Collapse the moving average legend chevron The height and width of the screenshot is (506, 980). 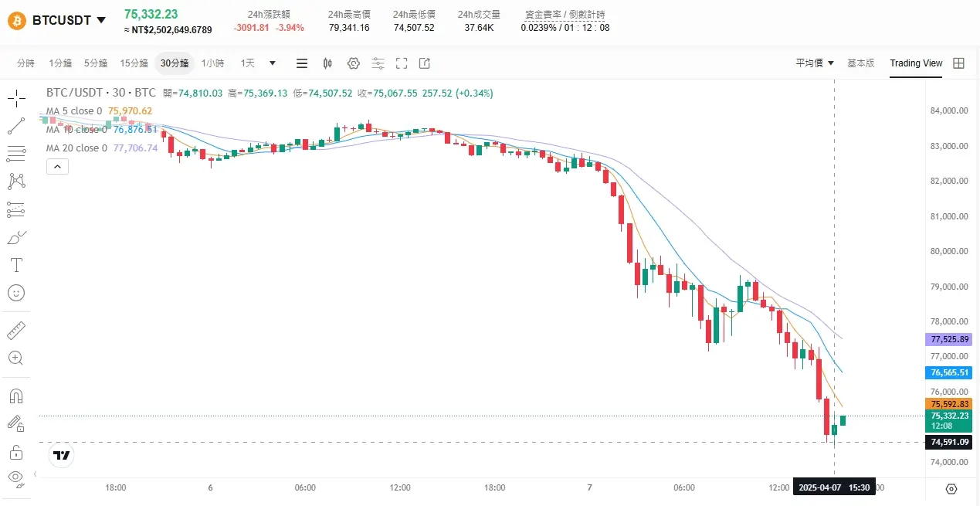(x=57, y=166)
